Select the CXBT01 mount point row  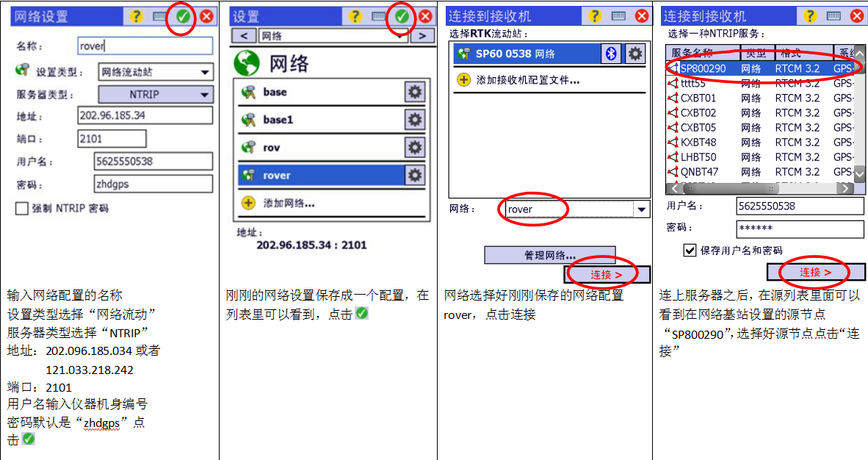tap(761, 98)
